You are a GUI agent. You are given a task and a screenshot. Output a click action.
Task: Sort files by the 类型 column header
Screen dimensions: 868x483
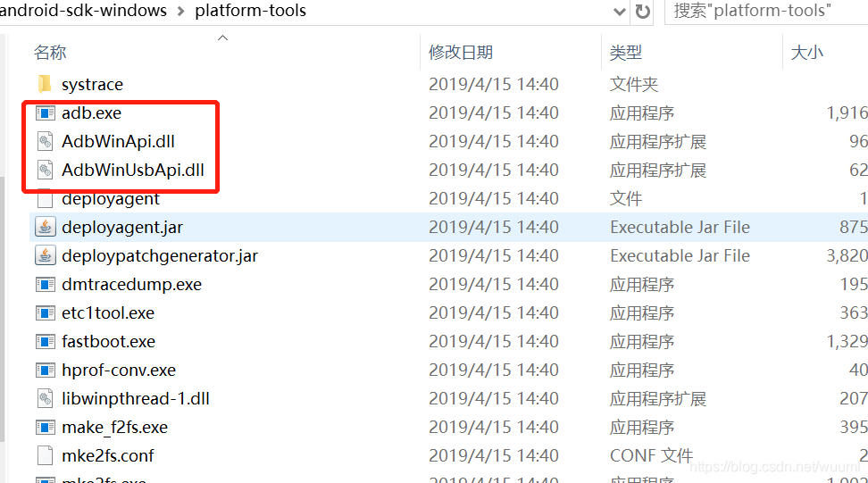[626, 53]
